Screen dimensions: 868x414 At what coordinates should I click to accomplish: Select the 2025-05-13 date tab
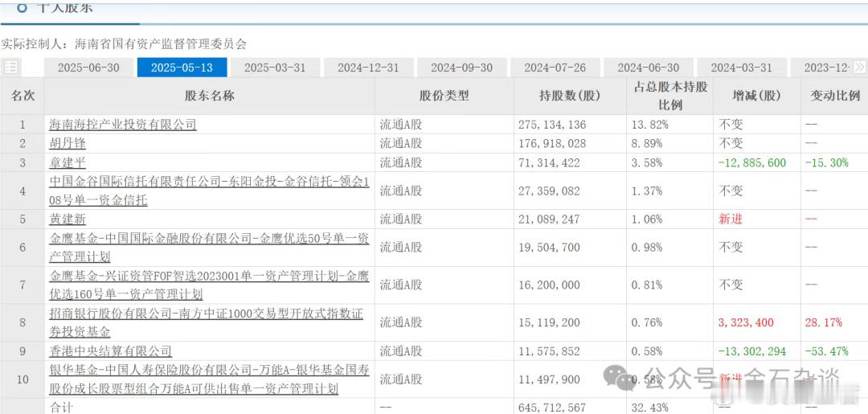click(x=182, y=68)
